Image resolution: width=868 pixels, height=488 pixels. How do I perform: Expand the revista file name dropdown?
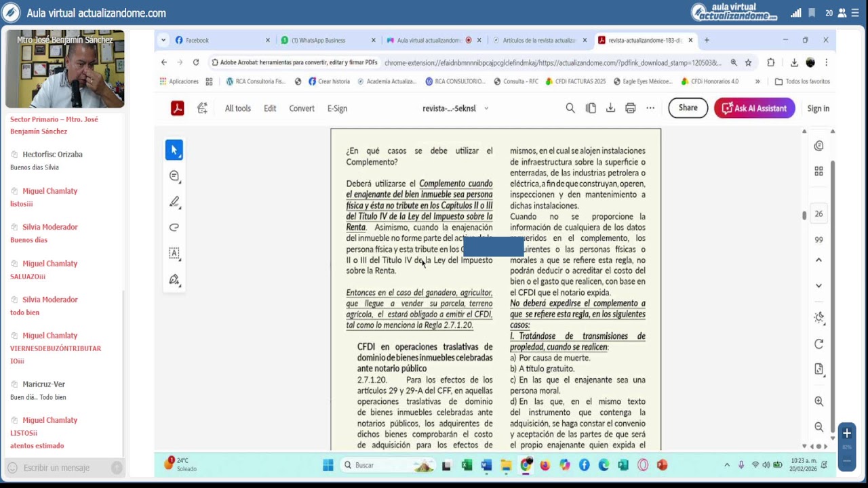point(486,108)
